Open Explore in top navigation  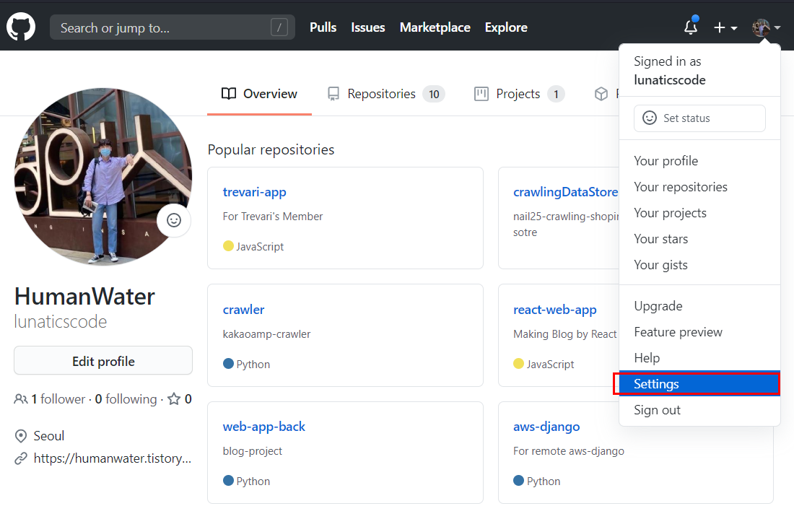click(506, 27)
